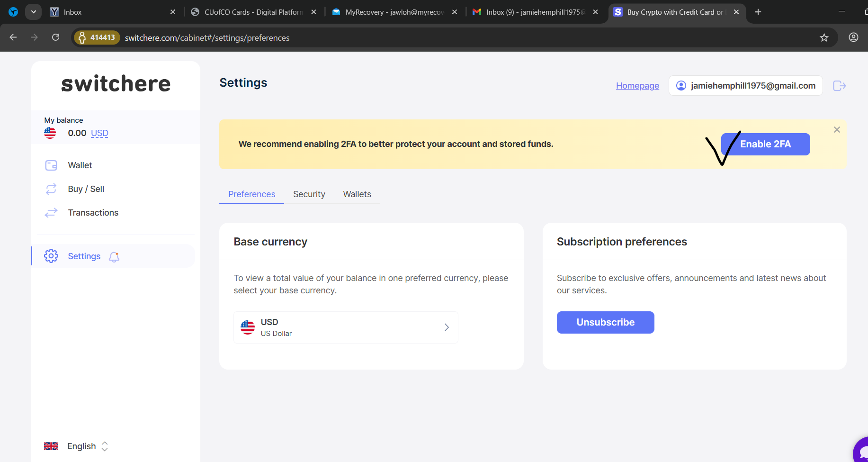The image size is (868, 462).
Task: Click the Settings gear icon
Action: (x=51, y=256)
